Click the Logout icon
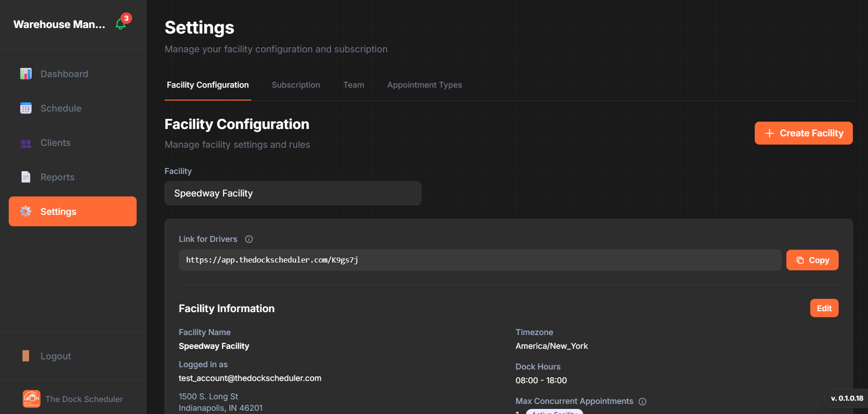Viewport: 868px width, 414px height. [x=26, y=356]
